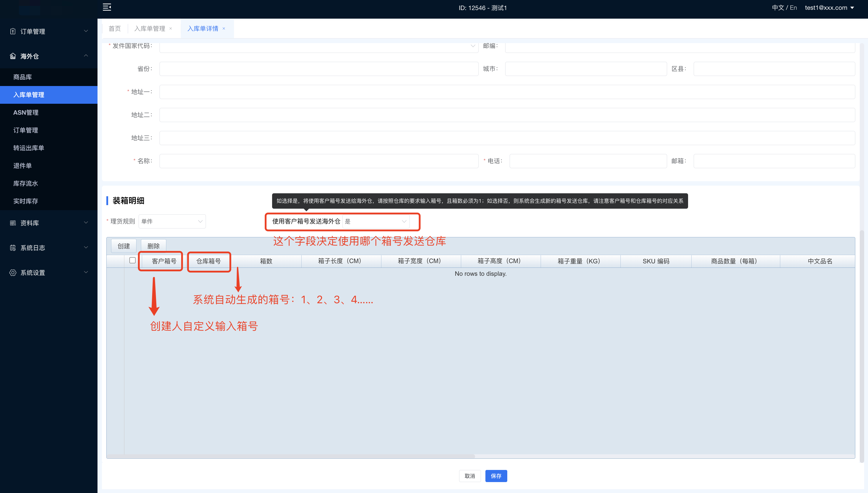Expand the 系统日志 menu chevron

coord(86,247)
